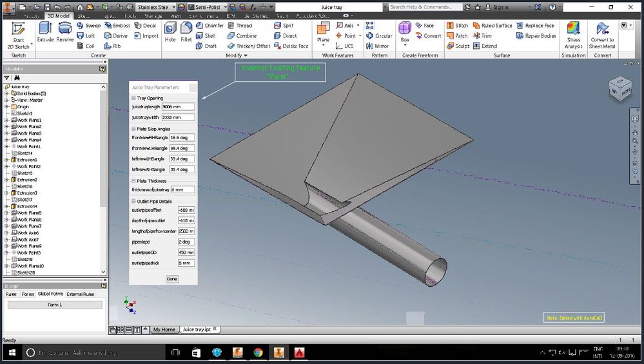Pick the Import tool

[x=146, y=35]
